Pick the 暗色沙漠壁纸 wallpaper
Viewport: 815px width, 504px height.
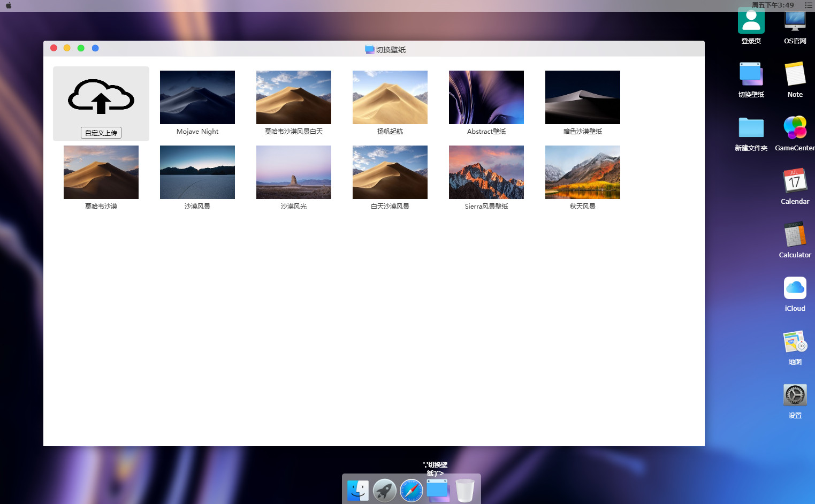click(582, 97)
